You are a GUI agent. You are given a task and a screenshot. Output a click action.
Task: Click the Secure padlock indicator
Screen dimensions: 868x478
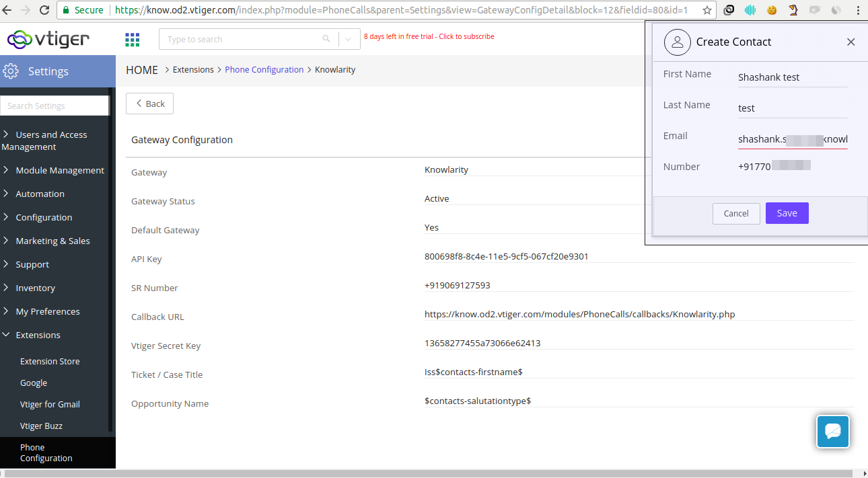[x=83, y=10]
